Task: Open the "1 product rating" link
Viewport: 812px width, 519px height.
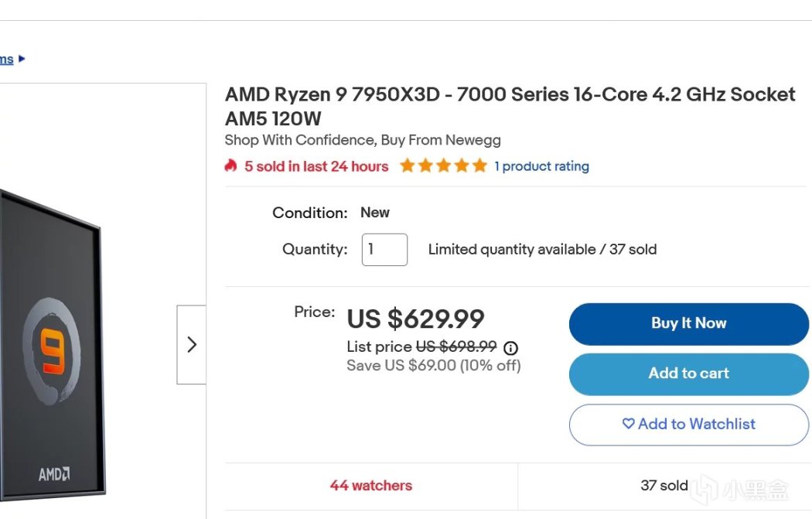Action: click(541, 166)
